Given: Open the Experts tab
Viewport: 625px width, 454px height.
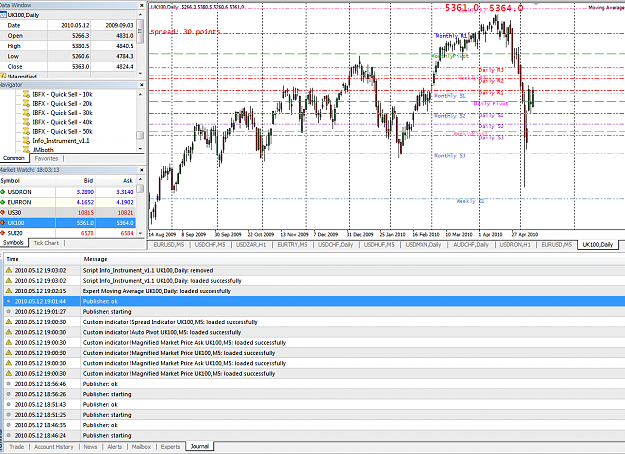Looking at the screenshot, I should tap(171, 447).
